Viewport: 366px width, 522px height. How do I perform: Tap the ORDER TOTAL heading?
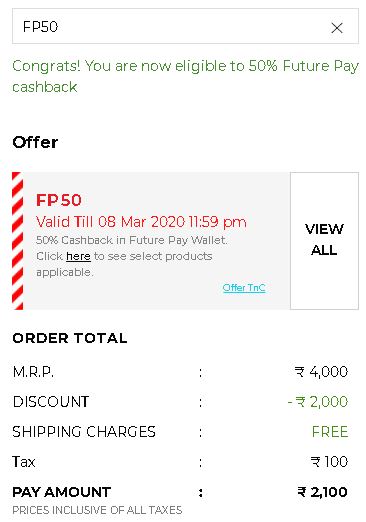tap(70, 338)
